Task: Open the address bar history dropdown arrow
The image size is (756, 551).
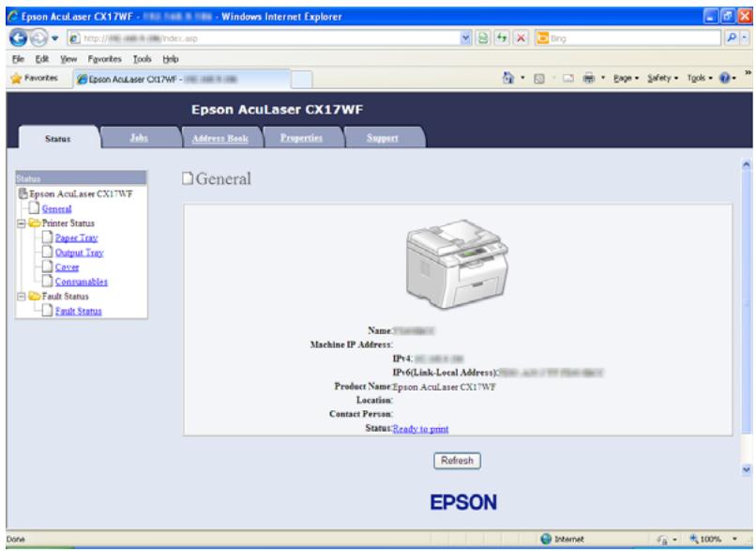Action: [x=466, y=38]
